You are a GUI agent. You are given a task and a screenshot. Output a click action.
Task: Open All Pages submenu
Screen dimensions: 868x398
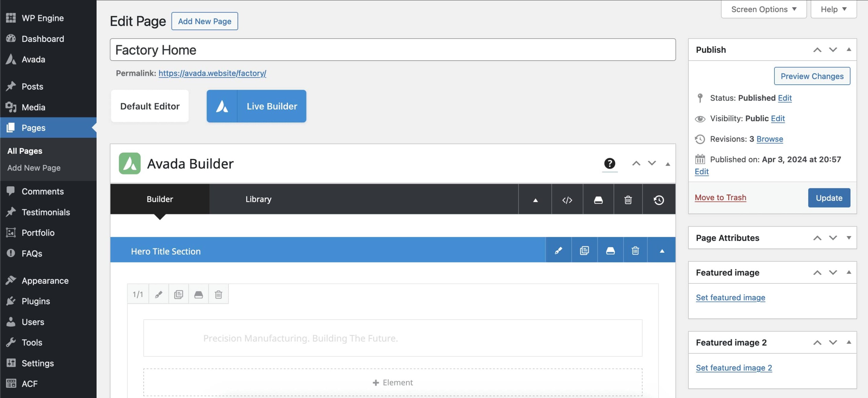(25, 151)
